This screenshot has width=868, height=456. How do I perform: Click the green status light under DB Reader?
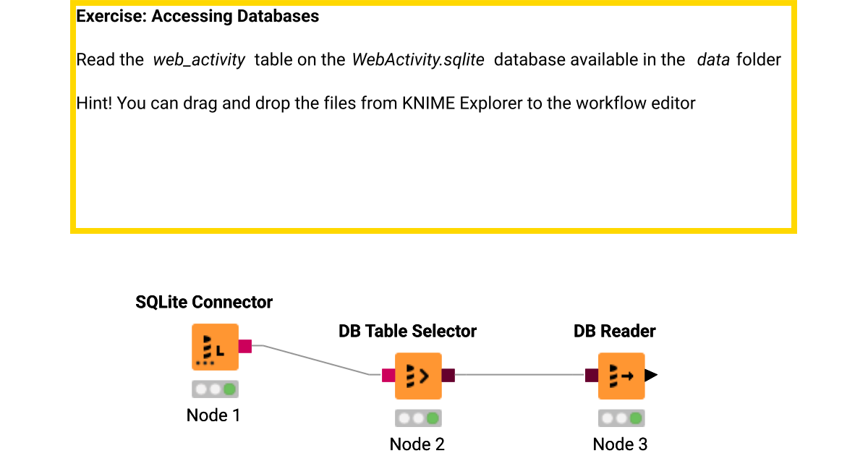(x=636, y=418)
